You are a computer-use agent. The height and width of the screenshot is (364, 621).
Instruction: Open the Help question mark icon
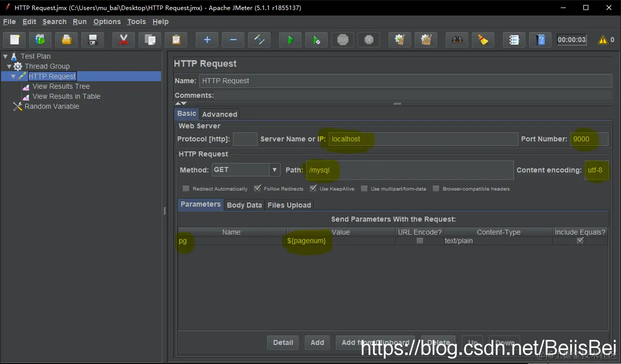[540, 40]
